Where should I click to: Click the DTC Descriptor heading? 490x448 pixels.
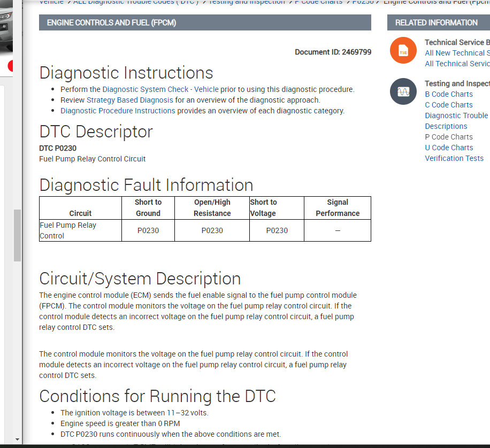point(96,132)
